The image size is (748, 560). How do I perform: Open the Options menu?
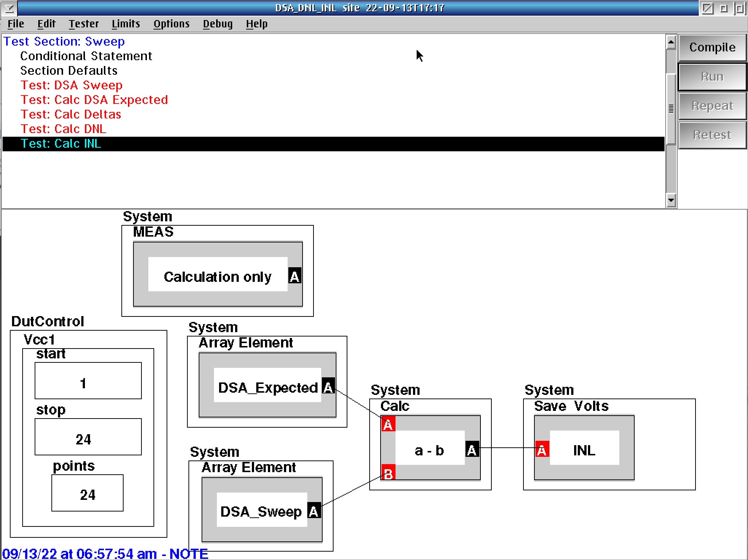click(172, 24)
